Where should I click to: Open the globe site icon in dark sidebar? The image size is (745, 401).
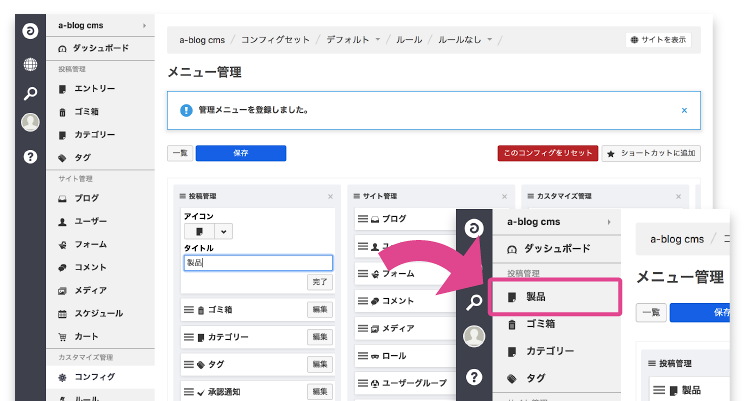click(30, 64)
